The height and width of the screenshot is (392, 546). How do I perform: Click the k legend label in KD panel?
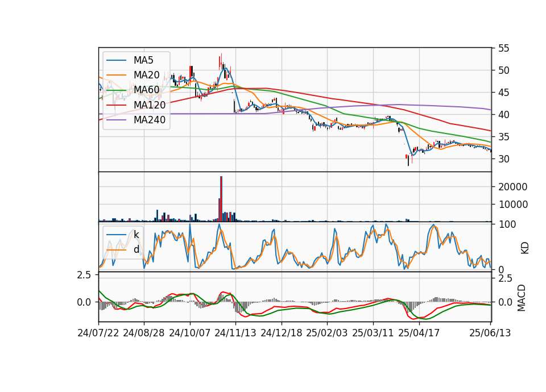(x=136, y=235)
